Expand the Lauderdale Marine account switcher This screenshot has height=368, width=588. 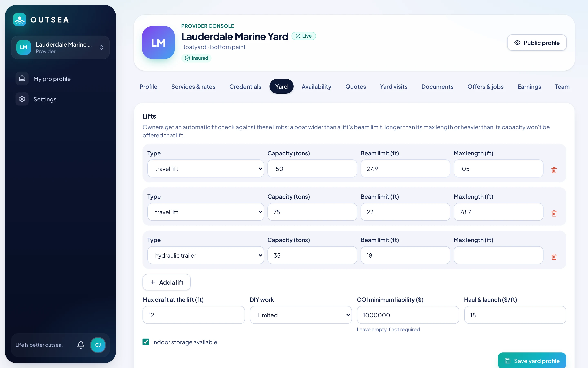(60, 47)
